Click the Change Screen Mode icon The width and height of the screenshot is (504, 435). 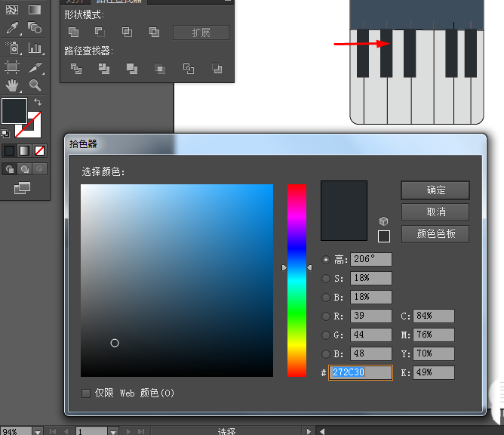coord(23,187)
